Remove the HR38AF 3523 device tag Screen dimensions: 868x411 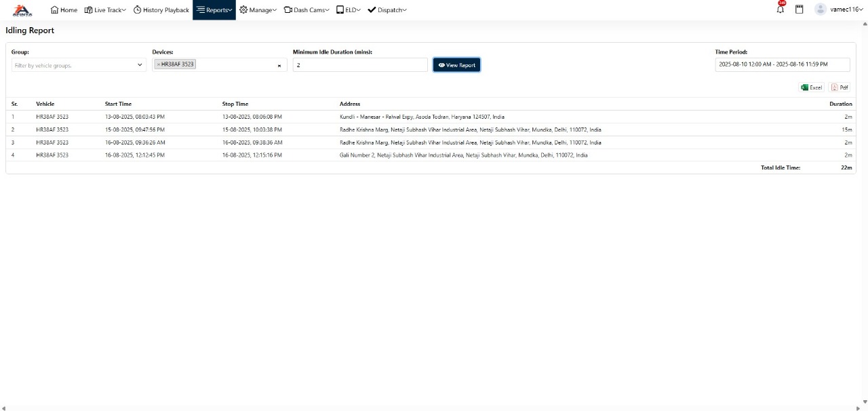(159, 64)
